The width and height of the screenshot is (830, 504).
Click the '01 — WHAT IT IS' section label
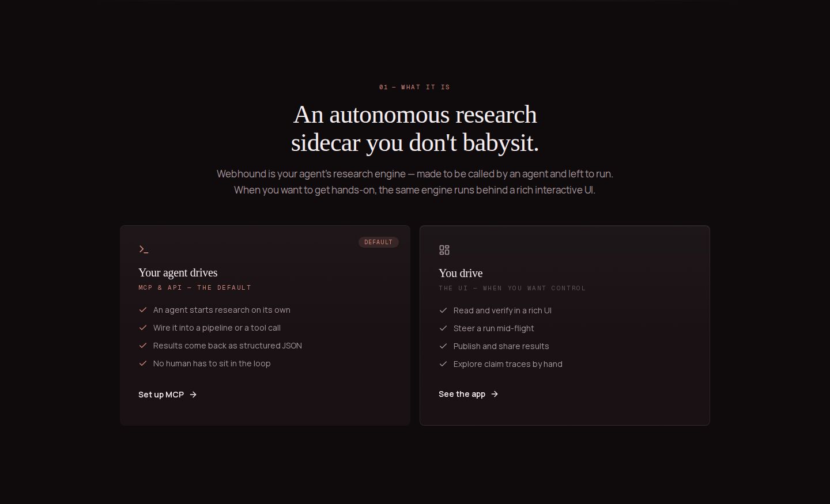pyautogui.click(x=414, y=87)
